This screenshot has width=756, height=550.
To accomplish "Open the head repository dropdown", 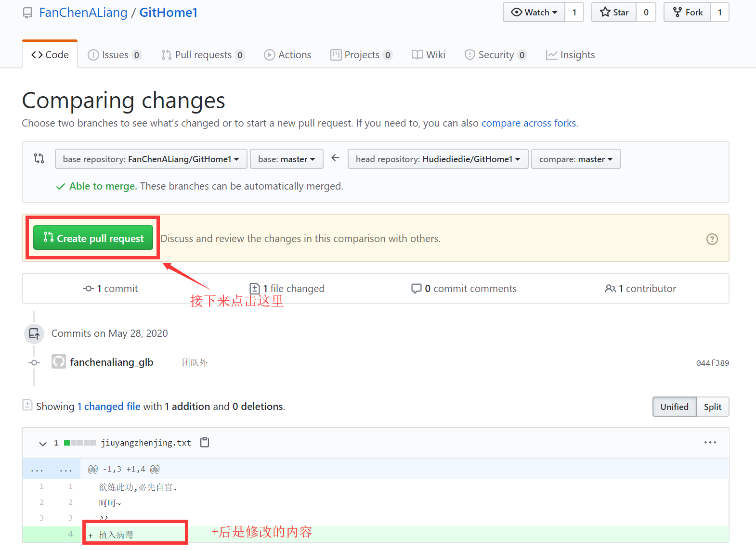I will [x=438, y=159].
